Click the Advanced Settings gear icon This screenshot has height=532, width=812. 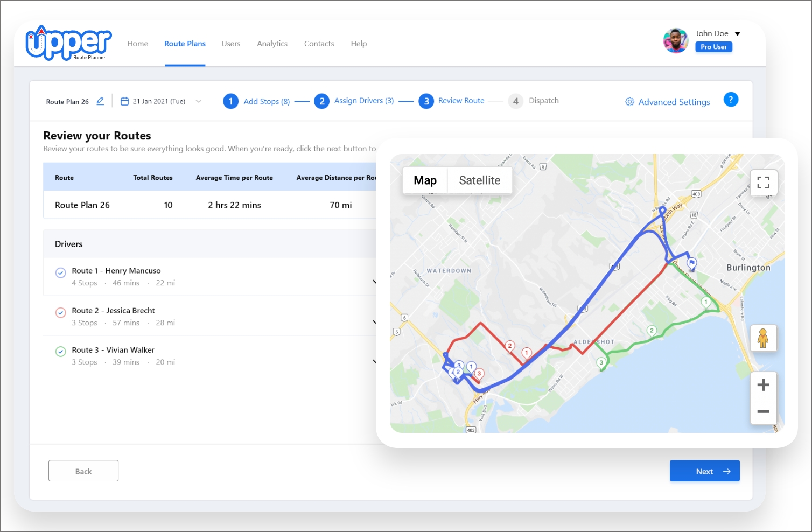click(629, 102)
